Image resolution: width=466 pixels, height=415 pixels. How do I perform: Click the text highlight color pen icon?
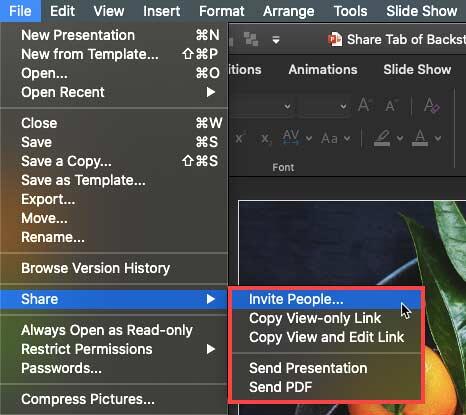[x=382, y=138]
